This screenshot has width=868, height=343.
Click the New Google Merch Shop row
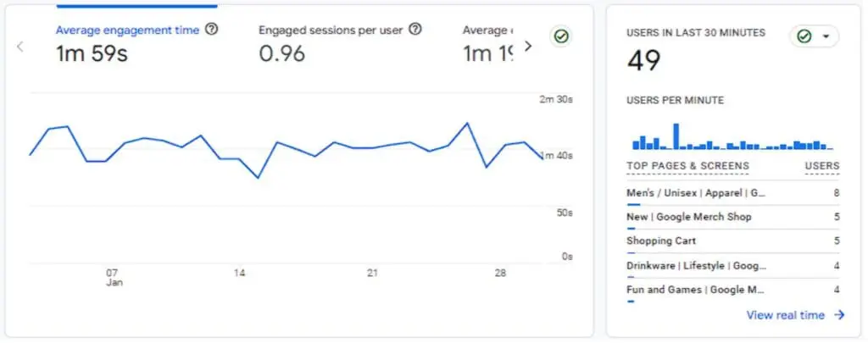pos(733,217)
